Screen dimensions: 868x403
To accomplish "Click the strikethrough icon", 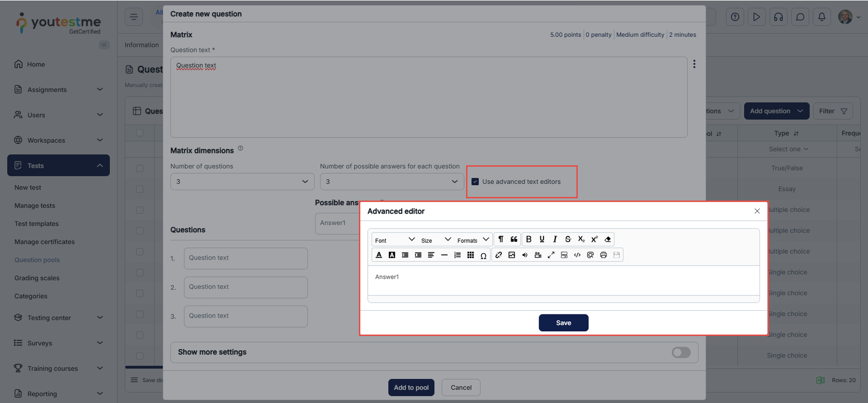I will (568, 240).
